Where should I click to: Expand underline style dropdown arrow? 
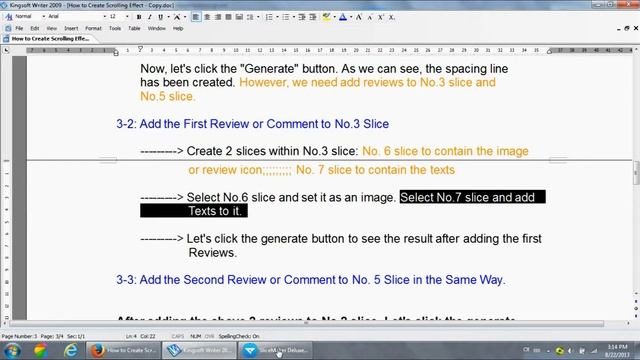168,17
